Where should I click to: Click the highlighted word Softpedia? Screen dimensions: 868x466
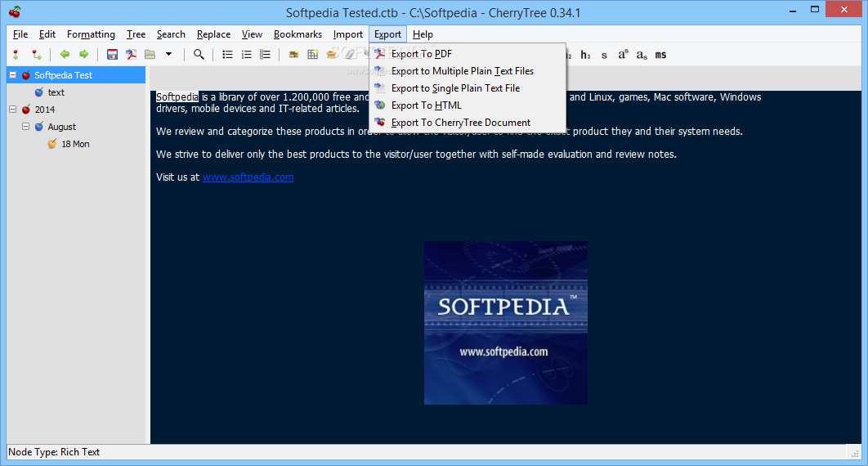click(x=177, y=96)
